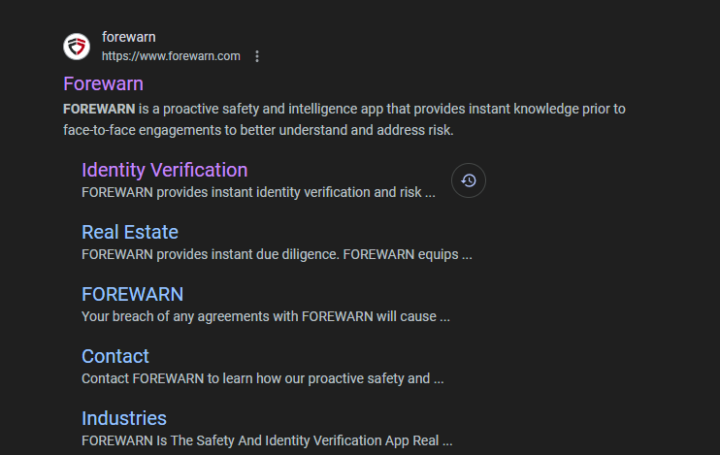Open the uppercase FOREWARN sitelink heading
This screenshot has height=455, width=720.
tap(132, 294)
